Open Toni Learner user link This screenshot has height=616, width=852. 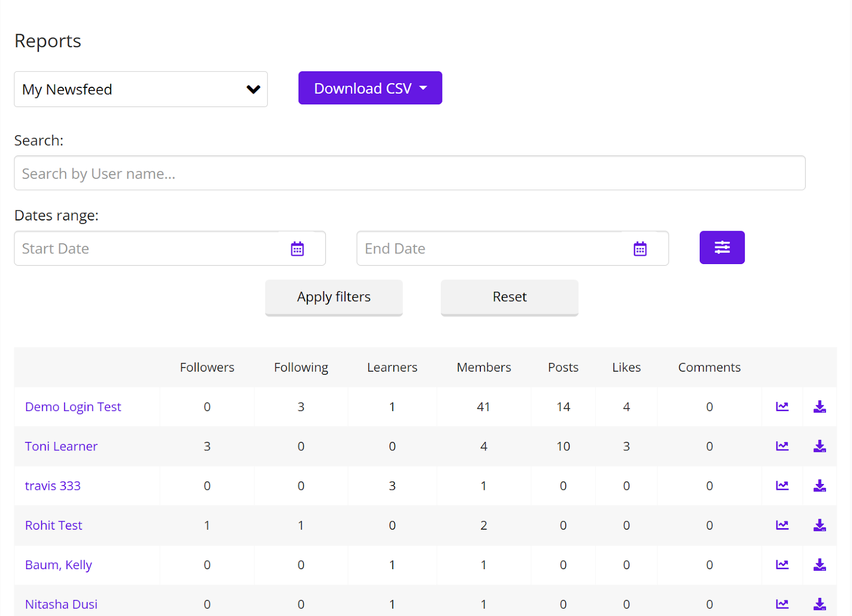coord(61,446)
